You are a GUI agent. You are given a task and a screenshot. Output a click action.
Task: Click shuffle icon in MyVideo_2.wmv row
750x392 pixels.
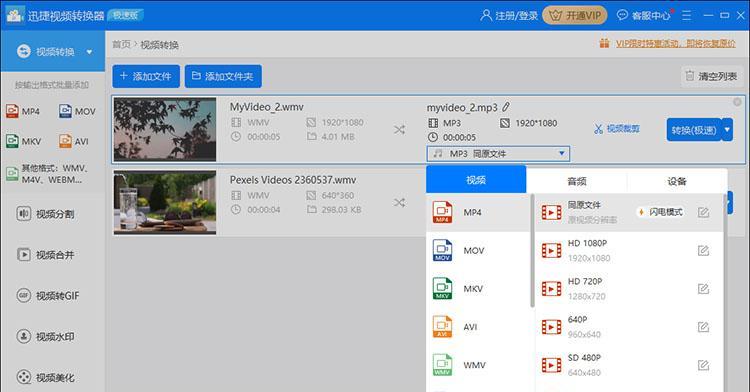(399, 130)
